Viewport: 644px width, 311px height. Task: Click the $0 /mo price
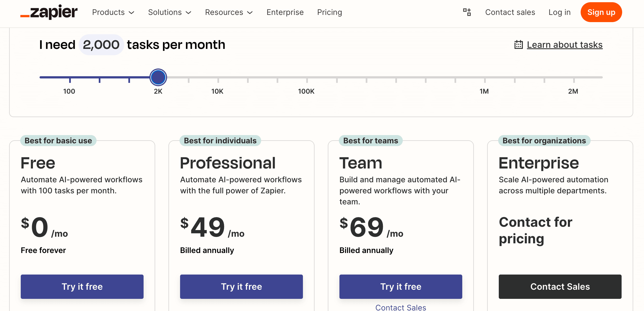[44, 227]
